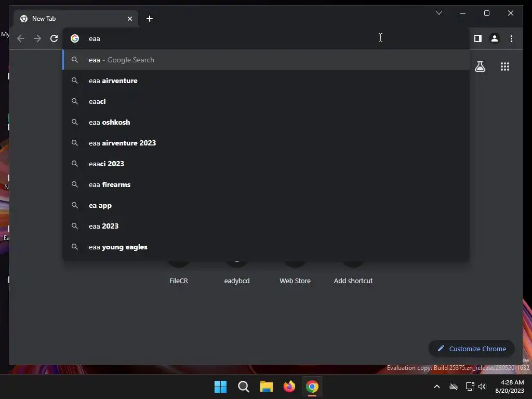Open the clock showing 4:28 AM
Image resolution: width=532 pixels, height=399 pixels.
(510, 387)
